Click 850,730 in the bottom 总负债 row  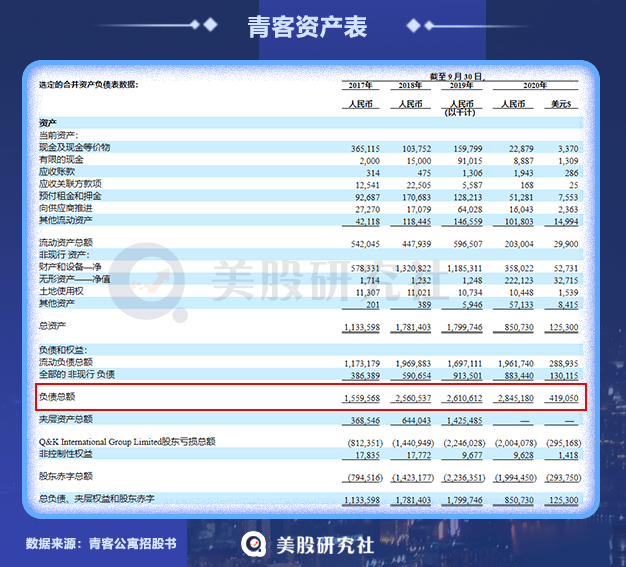pyautogui.click(x=519, y=500)
